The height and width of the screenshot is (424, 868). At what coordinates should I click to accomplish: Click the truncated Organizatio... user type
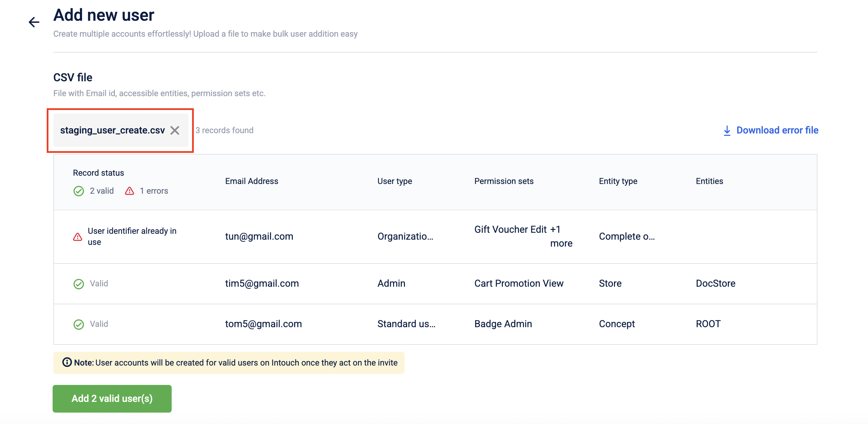pos(405,237)
